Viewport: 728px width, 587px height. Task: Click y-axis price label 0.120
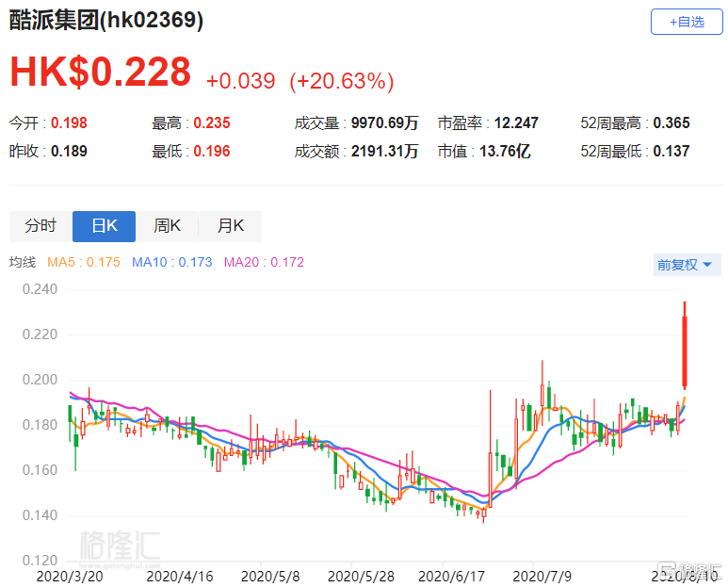[x=40, y=561]
